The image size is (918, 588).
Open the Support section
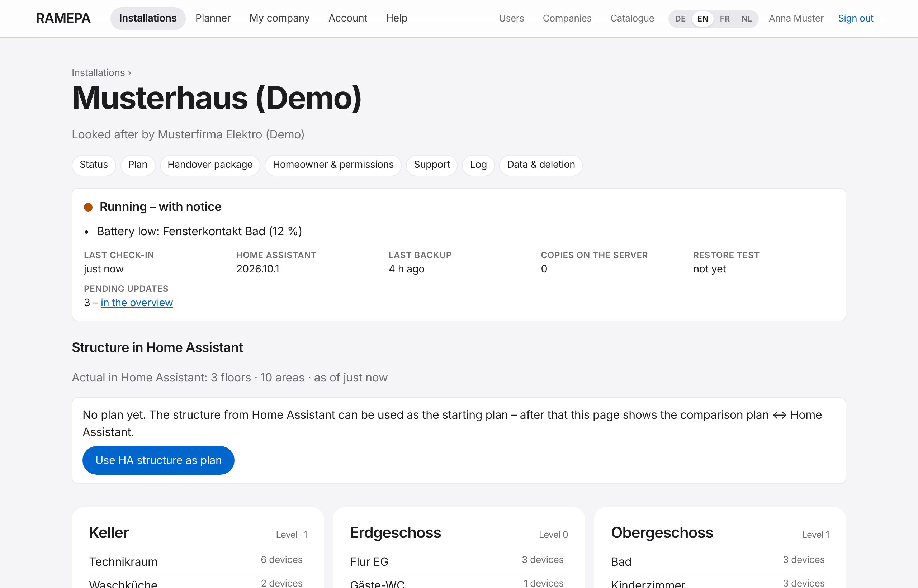tap(431, 165)
